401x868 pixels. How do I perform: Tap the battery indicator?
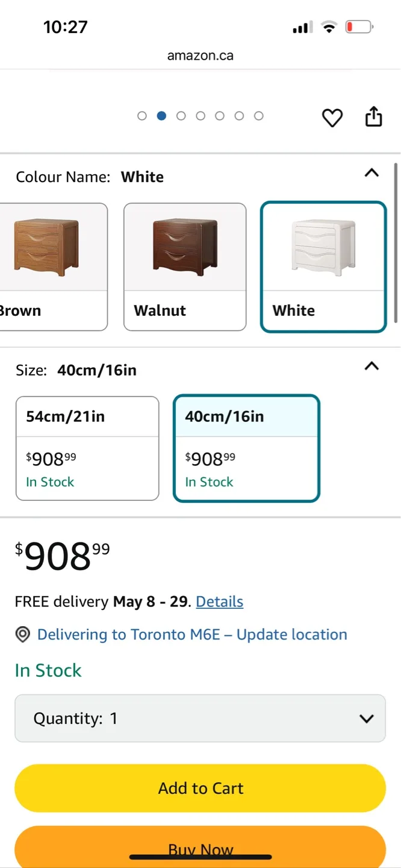pos(358,27)
